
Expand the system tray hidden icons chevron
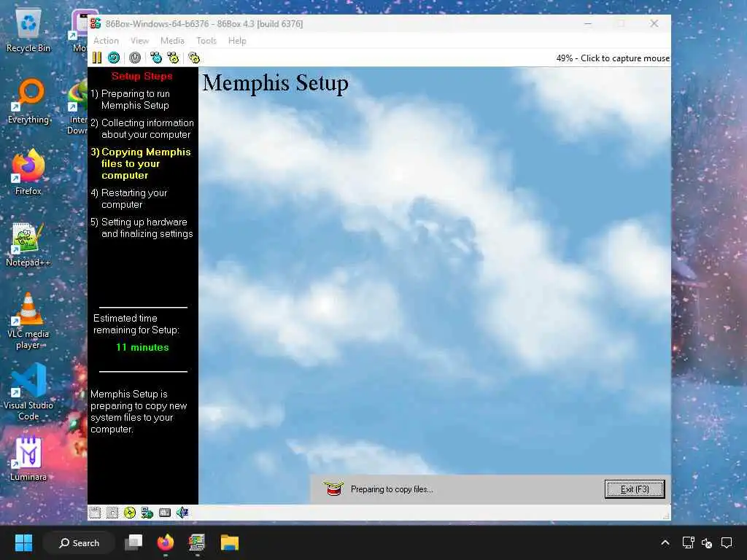[x=665, y=542]
